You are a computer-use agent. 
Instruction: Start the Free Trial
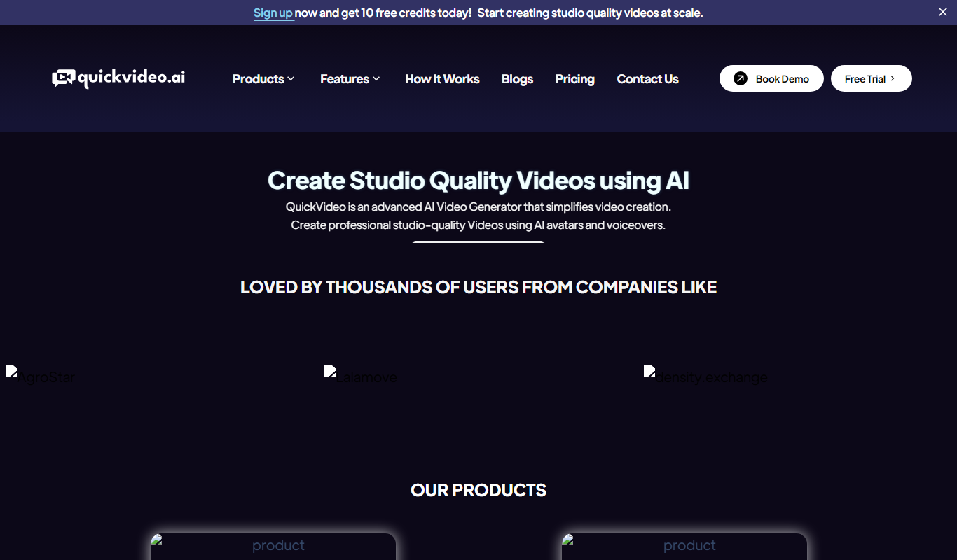point(871,78)
